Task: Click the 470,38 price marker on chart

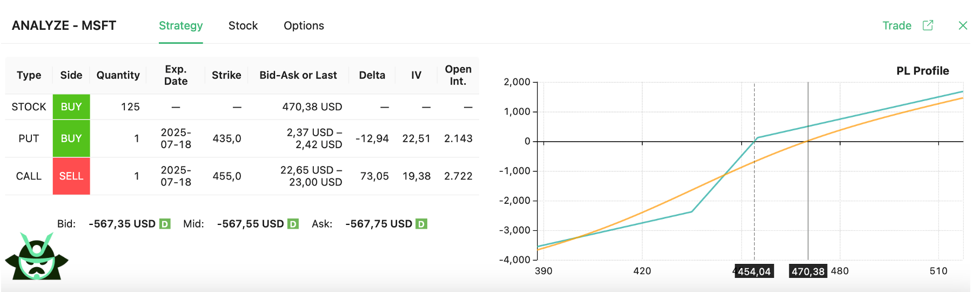Action: click(808, 271)
